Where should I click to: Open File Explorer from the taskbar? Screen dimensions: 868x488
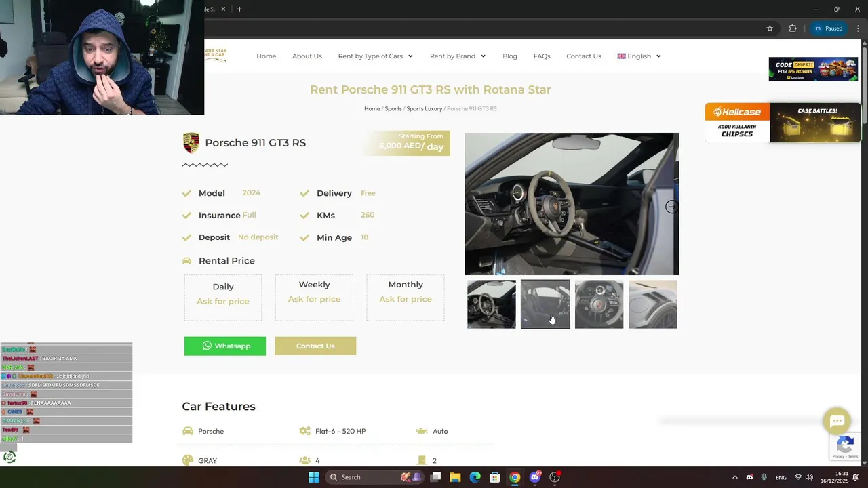click(x=455, y=477)
